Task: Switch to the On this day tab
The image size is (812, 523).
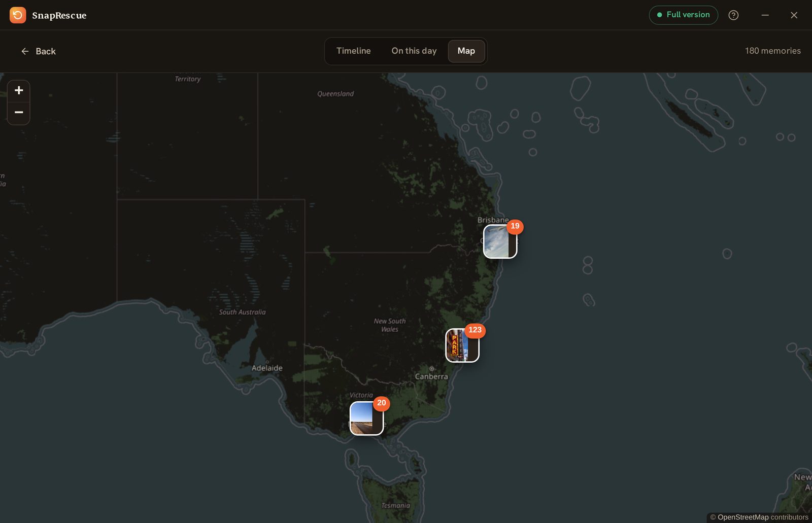Action: [x=414, y=51]
